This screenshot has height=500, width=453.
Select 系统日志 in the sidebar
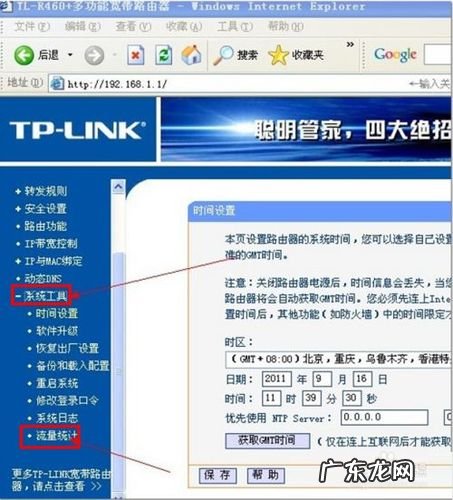53,418
